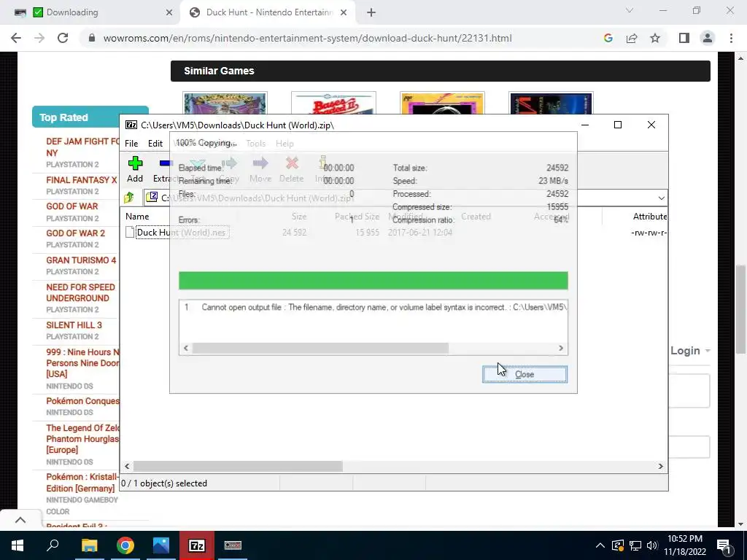Viewport: 747px width, 560px height.
Task: Open Photos app from taskbar
Action: pos(161,545)
